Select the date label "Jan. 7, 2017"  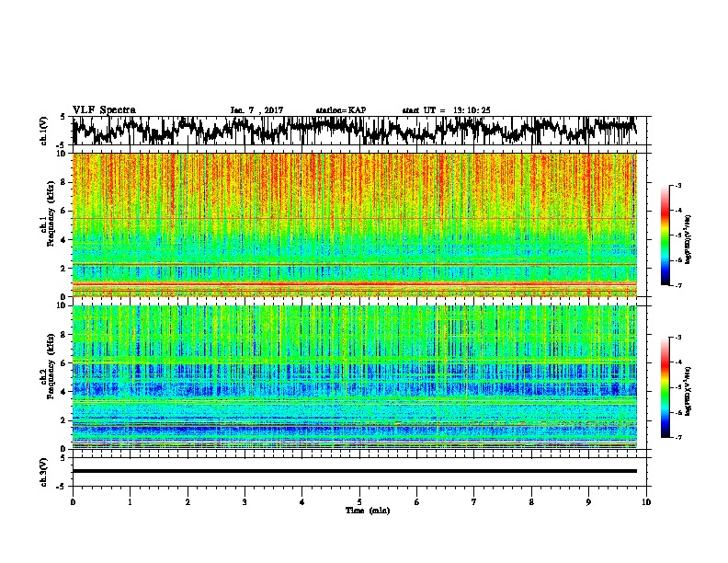(256, 110)
